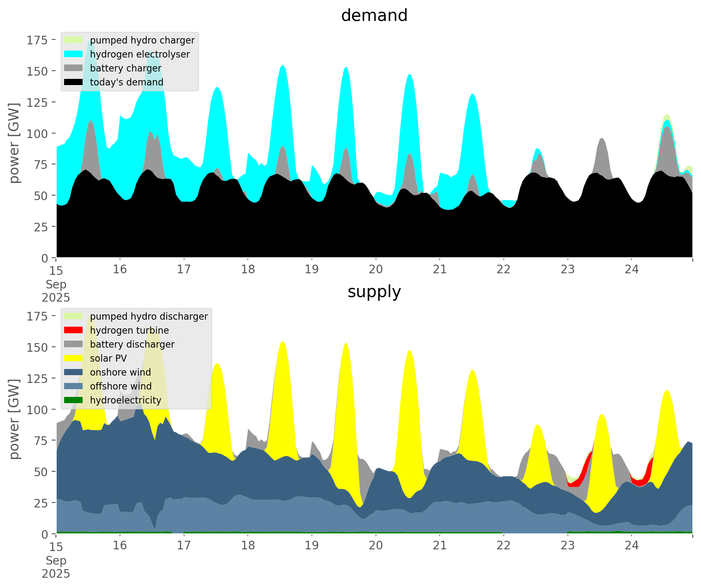Click the cyan hydrogen electrolyser legend swatch
The image size is (701, 588).
point(74,54)
